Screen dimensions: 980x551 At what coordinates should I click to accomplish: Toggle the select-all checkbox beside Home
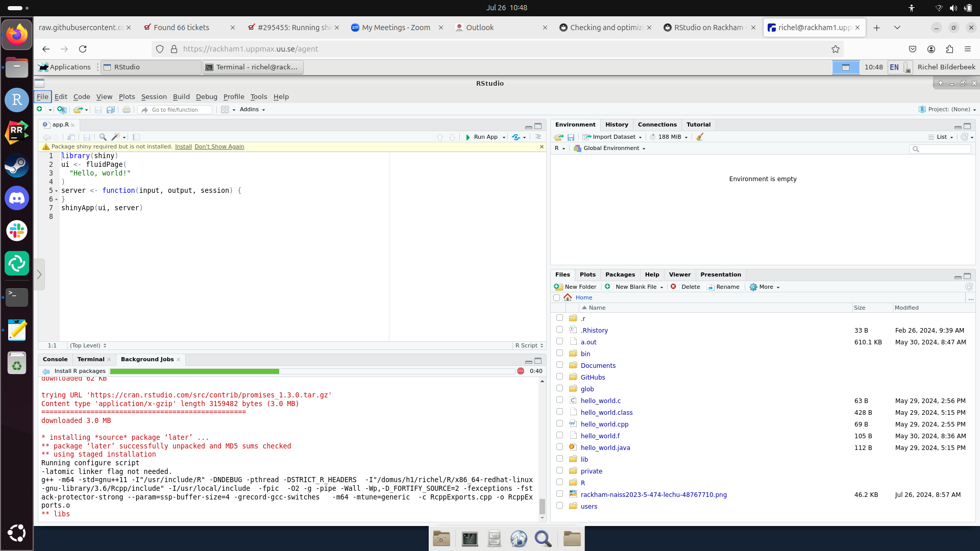pyautogui.click(x=556, y=297)
